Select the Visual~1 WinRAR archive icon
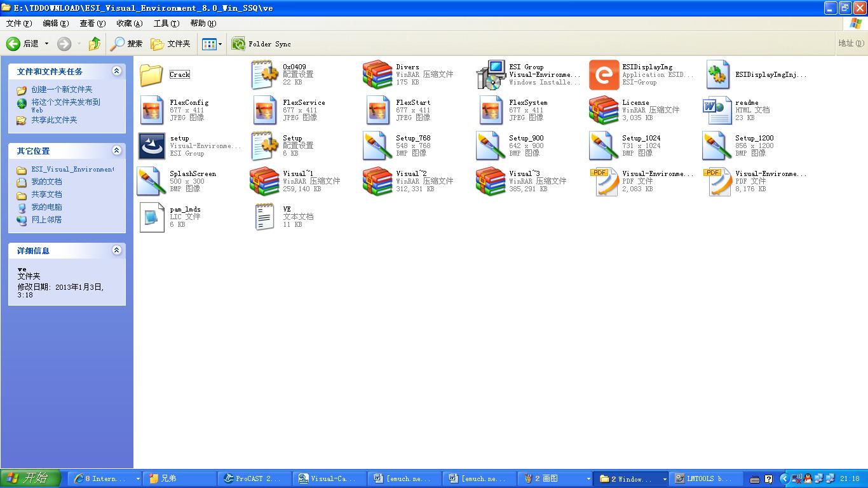This screenshot has height=488, width=868. (x=264, y=182)
